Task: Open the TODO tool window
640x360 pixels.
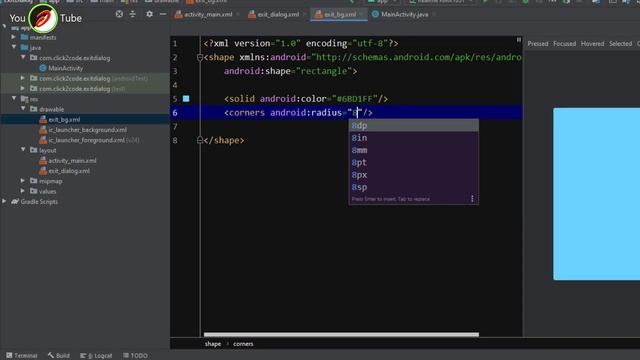Action: tap(135, 356)
